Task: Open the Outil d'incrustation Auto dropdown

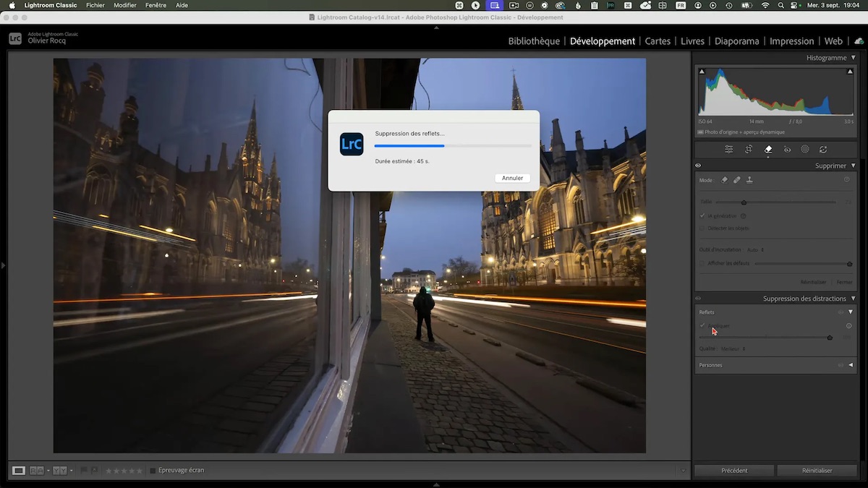Action: (755, 250)
